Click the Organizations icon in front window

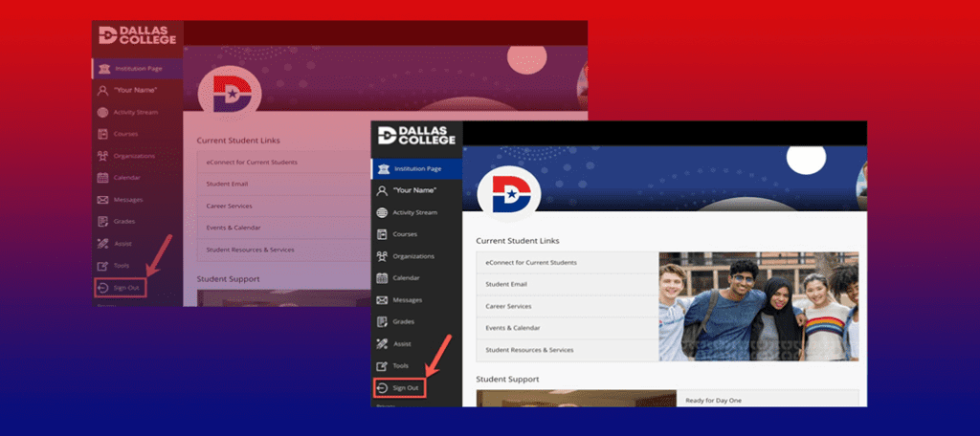tap(383, 256)
